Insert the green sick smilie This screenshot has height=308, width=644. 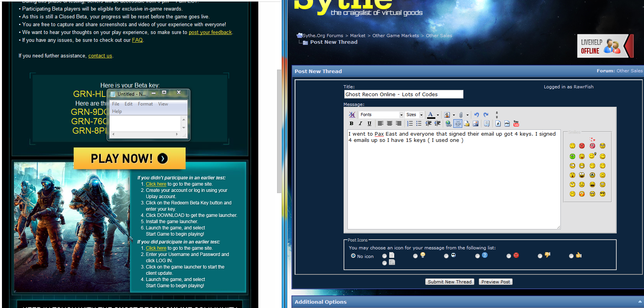tap(572, 156)
